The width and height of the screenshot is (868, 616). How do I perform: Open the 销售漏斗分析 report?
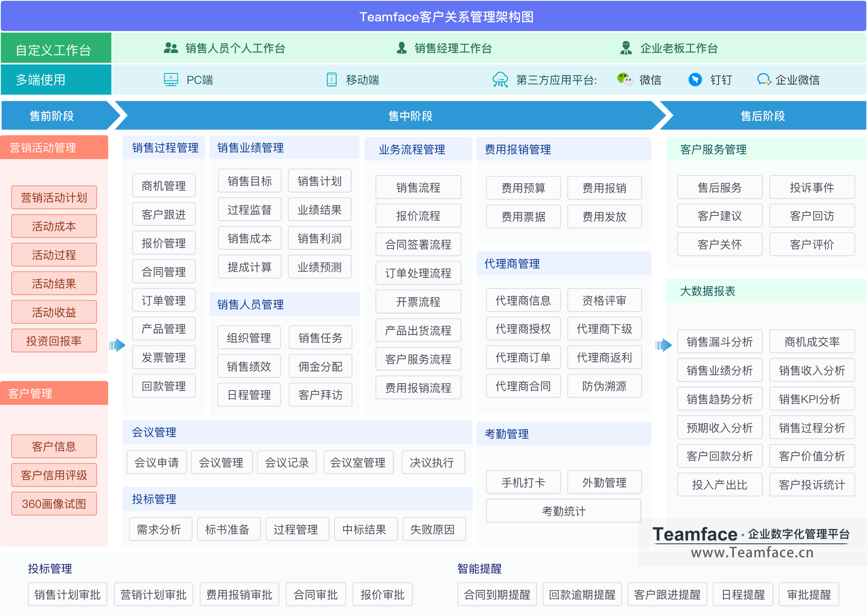[x=720, y=342]
